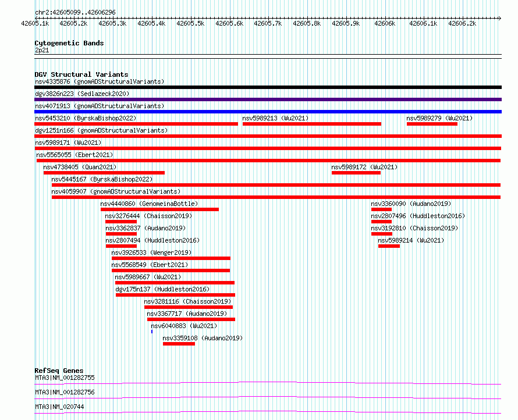This screenshot has height=420, width=518.
Task: Click ruler tick labeled 42605.2k
Action: pyautogui.click(x=73, y=23)
